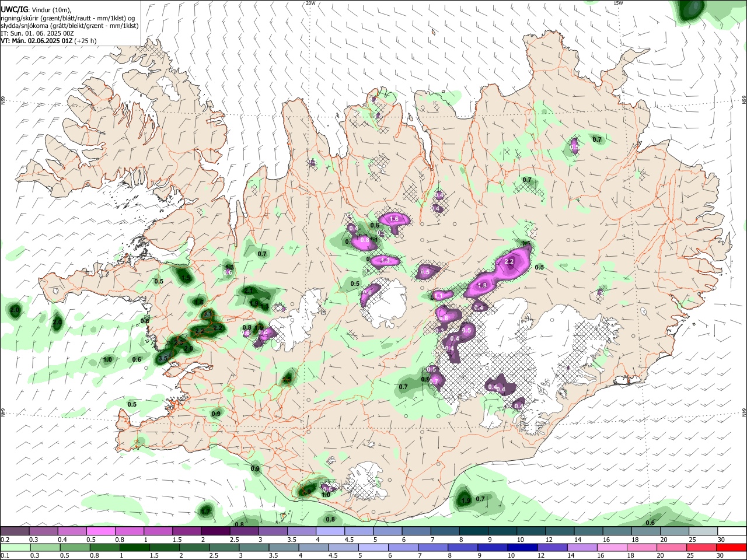Viewport: 747px width, 560px height.
Task: Click the 4.5 label in the snow legend row
Action: [x=349, y=540]
